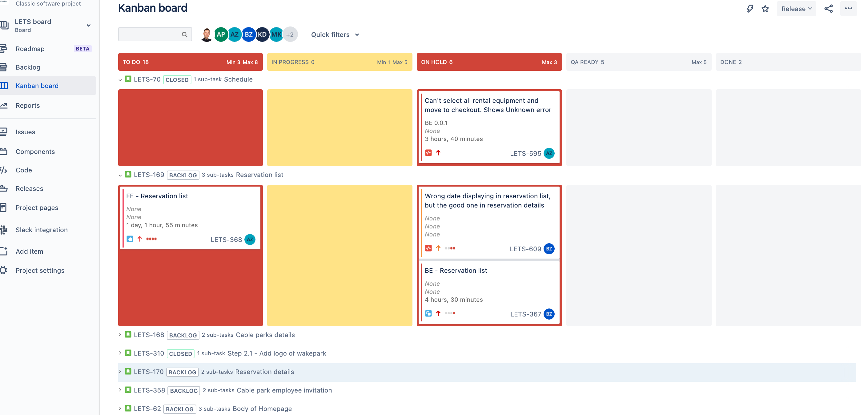Filter by BZ avatar in header
This screenshot has width=868, height=415.
[249, 34]
